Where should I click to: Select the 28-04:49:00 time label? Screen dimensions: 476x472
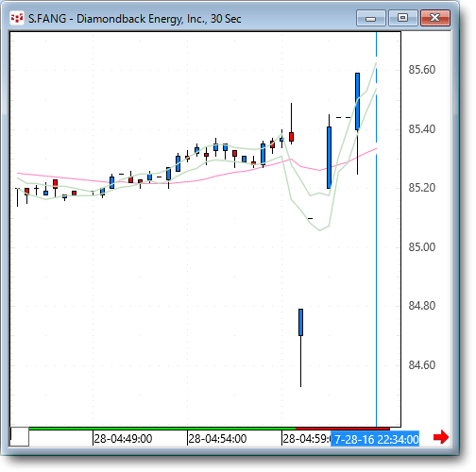click(123, 438)
